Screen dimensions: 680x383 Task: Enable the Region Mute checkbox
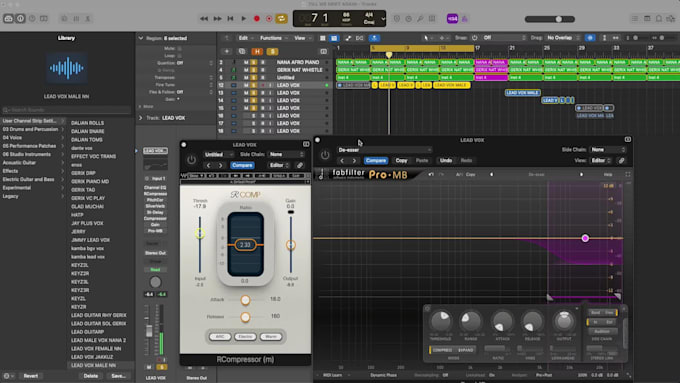[180, 49]
